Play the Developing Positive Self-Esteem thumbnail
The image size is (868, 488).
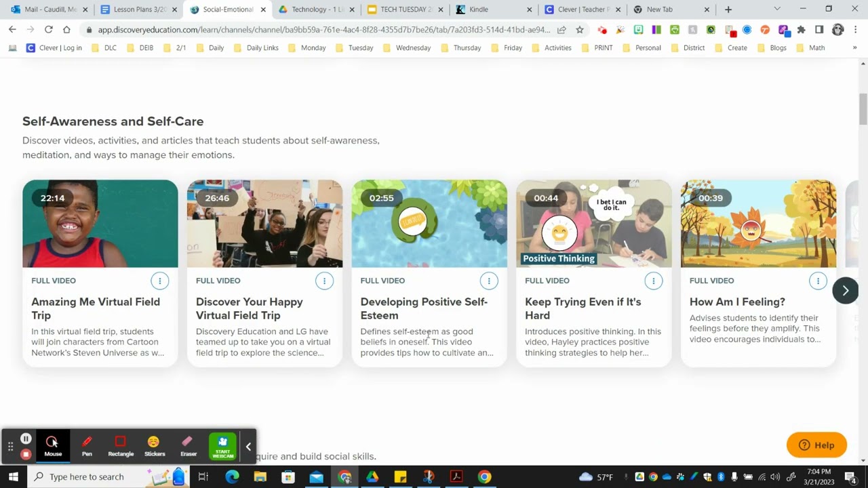point(429,224)
